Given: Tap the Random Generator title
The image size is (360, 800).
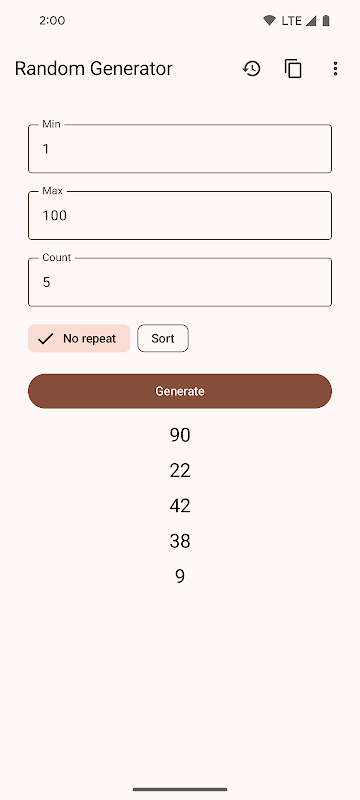Looking at the screenshot, I should coord(93,68).
